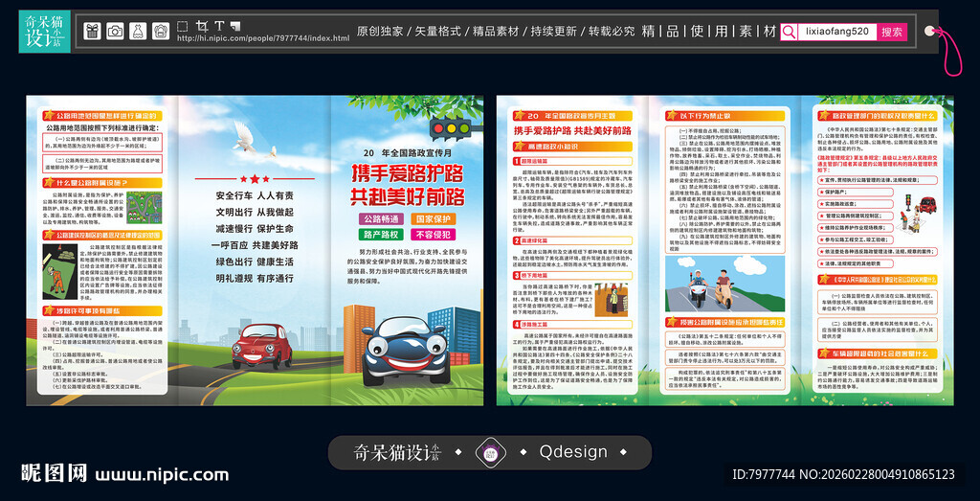Click the round badge icon in the bottom Qdesign banner
The height and width of the screenshot is (501, 980).
click(489, 452)
